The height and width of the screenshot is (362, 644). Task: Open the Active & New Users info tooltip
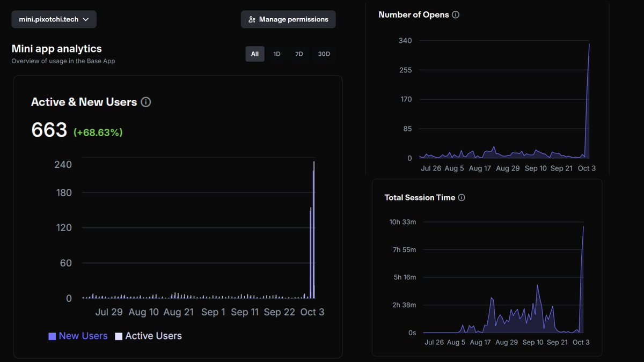pos(145,102)
